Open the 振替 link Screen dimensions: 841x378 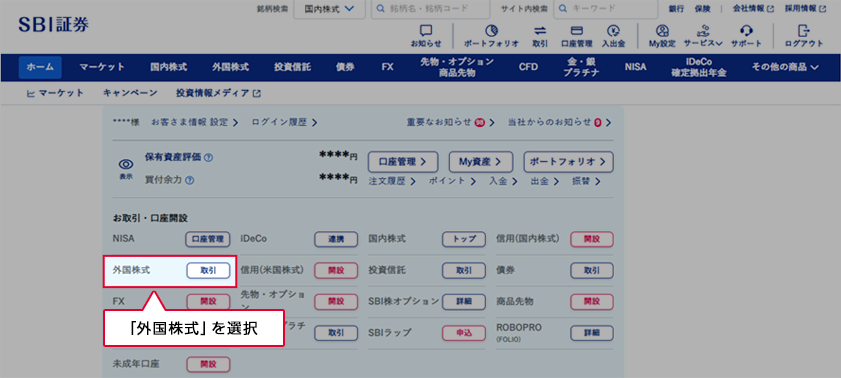586,181
